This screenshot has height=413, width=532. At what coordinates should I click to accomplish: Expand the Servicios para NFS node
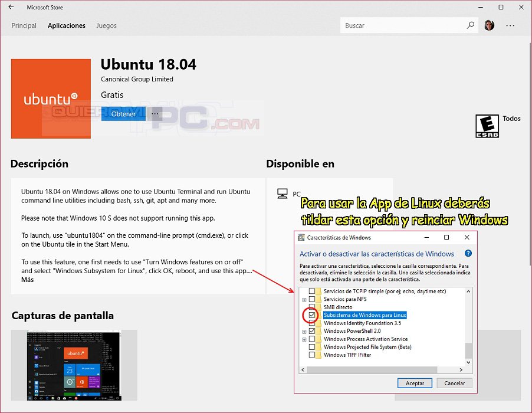304,300
